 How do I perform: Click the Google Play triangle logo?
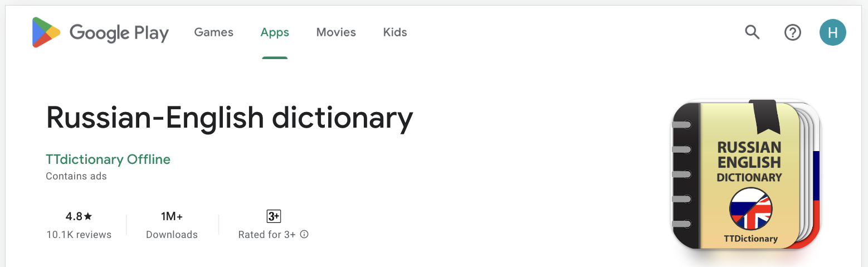click(46, 32)
